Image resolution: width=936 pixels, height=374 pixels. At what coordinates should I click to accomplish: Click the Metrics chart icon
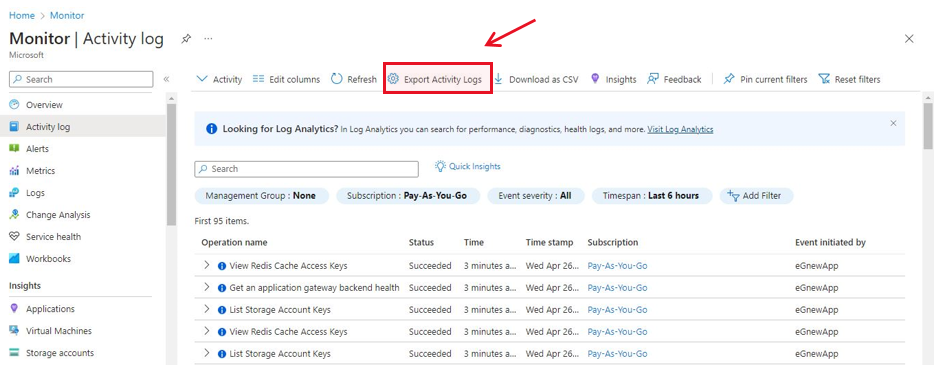coord(14,171)
